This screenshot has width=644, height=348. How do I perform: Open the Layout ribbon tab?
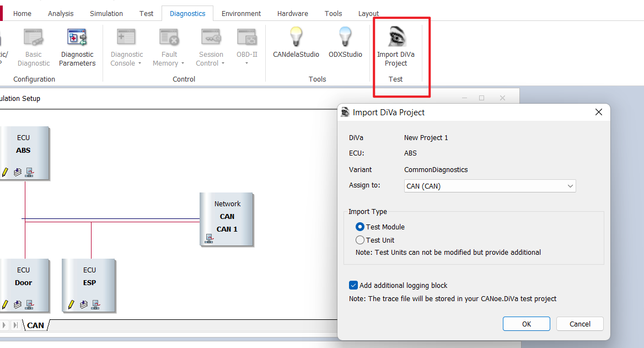(x=368, y=14)
